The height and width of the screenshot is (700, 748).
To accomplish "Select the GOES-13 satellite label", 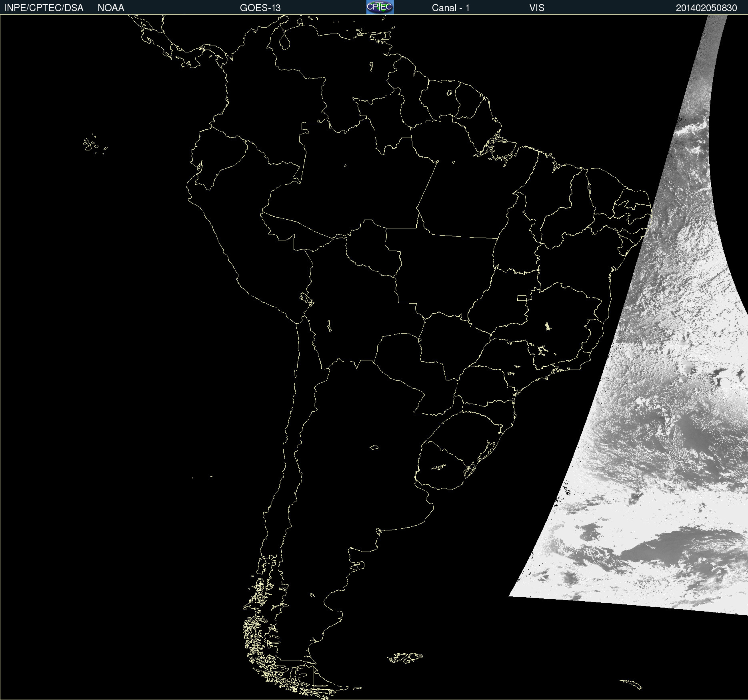I will [260, 8].
